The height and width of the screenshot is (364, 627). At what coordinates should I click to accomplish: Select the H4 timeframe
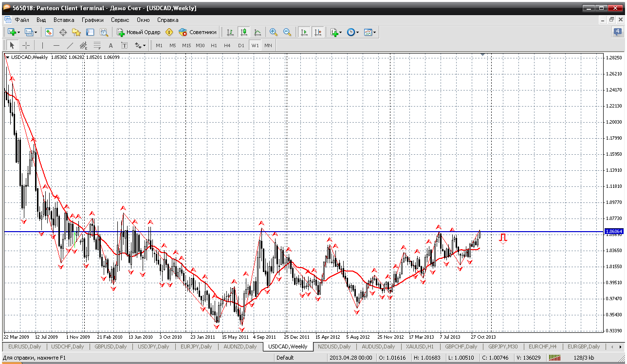coord(227,45)
